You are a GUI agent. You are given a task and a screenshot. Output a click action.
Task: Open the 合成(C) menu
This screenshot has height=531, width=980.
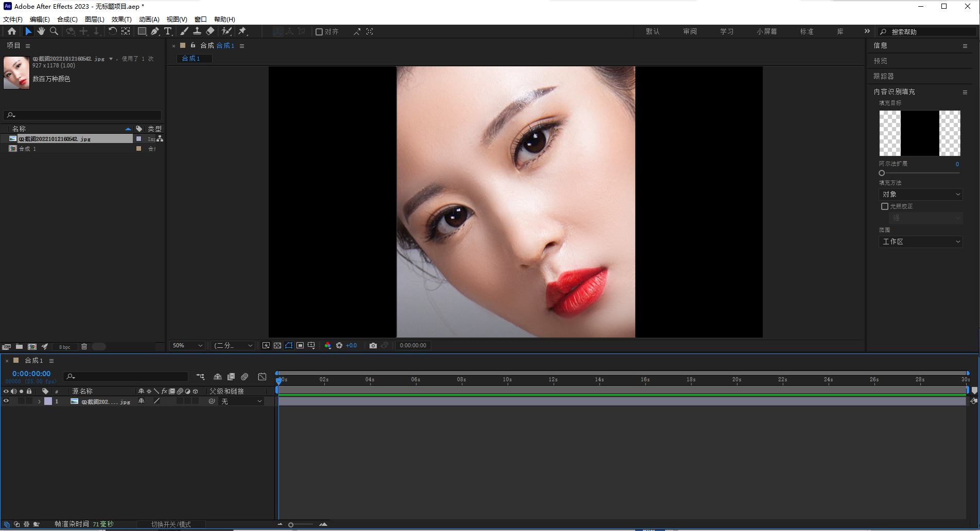tap(67, 19)
